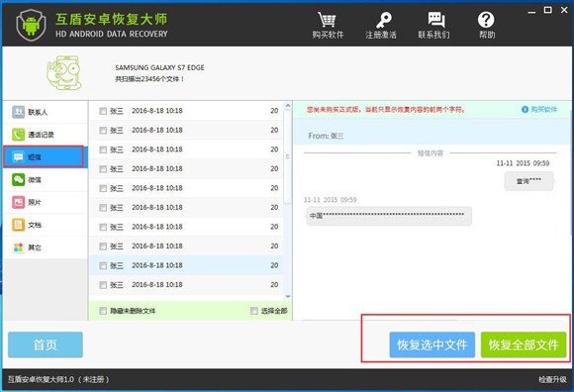
Task: Click SAMSUNG GALAXY S7 EDGE device name
Action: (159, 67)
